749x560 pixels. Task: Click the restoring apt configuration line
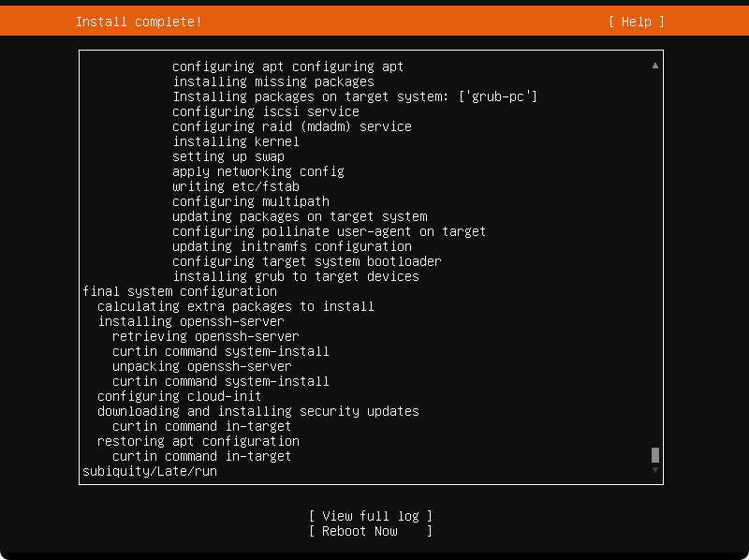(198, 441)
